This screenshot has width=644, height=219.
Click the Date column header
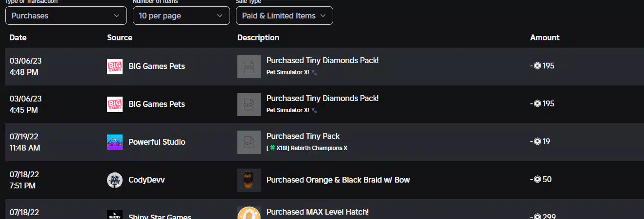coord(18,37)
